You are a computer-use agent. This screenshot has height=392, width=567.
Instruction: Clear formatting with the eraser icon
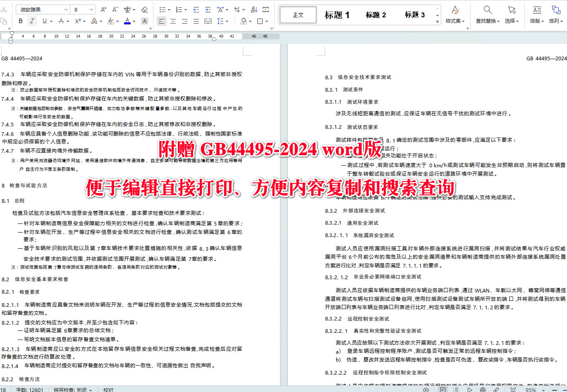tap(144, 10)
